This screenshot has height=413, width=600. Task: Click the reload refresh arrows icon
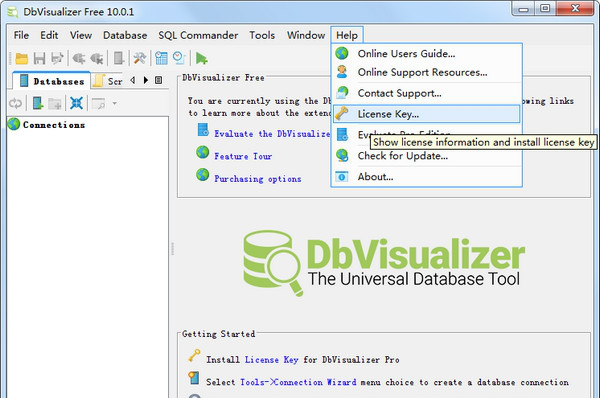15,103
